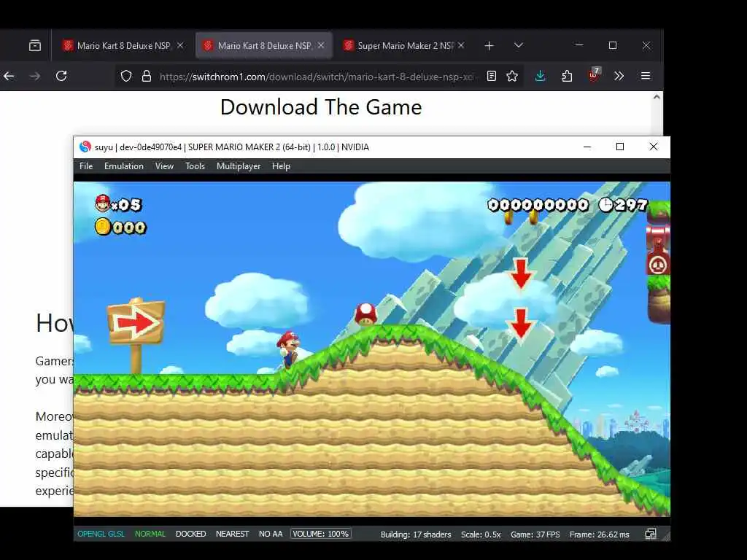
Task: Click the 'Frame: 26.62 ms' status text
Action: 600,534
